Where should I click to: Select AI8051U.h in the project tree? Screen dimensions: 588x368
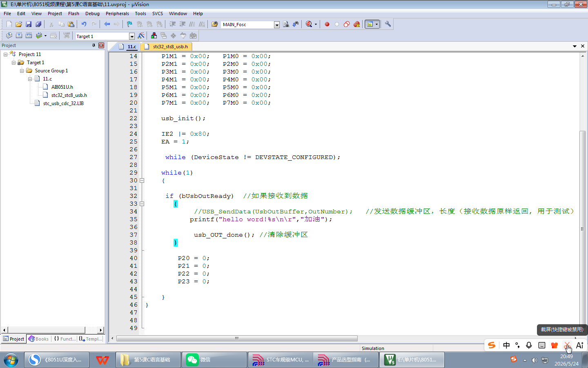click(x=62, y=87)
